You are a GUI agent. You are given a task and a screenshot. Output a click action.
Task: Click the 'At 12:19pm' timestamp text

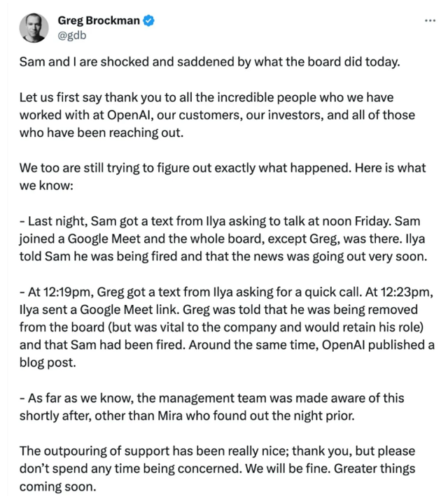[60, 292]
